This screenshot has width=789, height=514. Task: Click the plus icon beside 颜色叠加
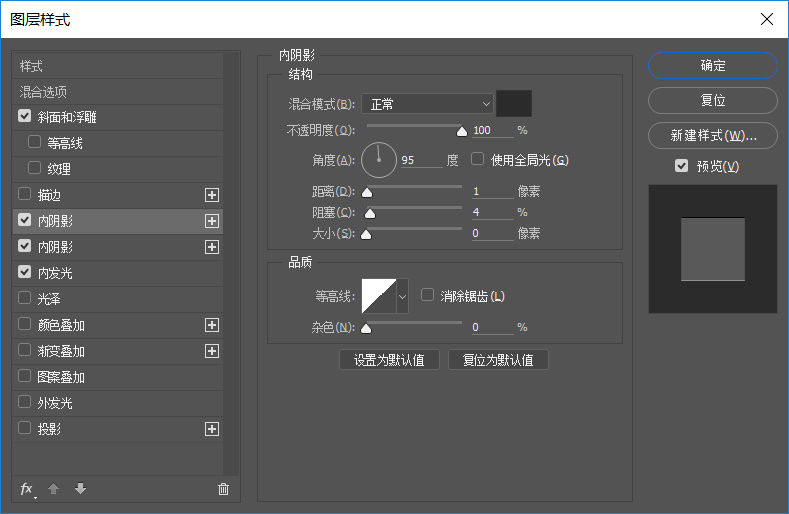pos(211,325)
